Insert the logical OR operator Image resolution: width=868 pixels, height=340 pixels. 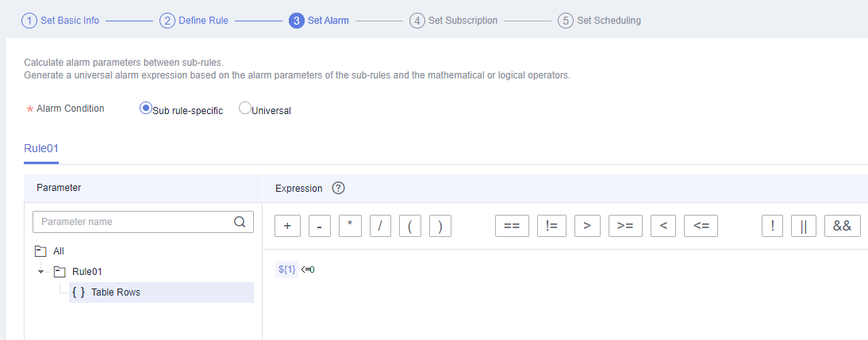tap(804, 226)
